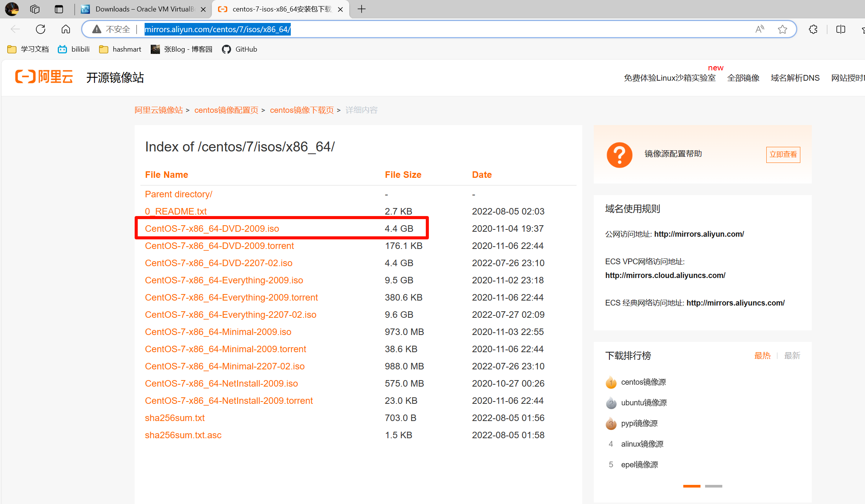Click the refresh page icon

pos(41,29)
